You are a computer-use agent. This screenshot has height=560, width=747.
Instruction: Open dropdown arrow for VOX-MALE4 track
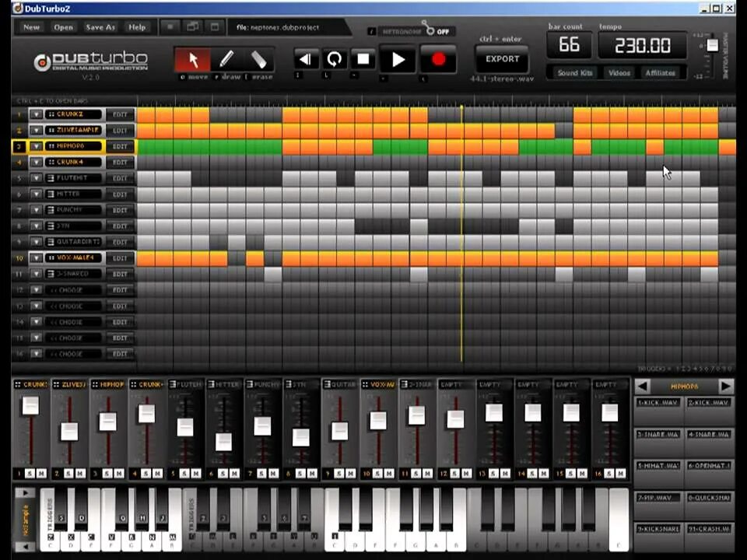coord(36,257)
